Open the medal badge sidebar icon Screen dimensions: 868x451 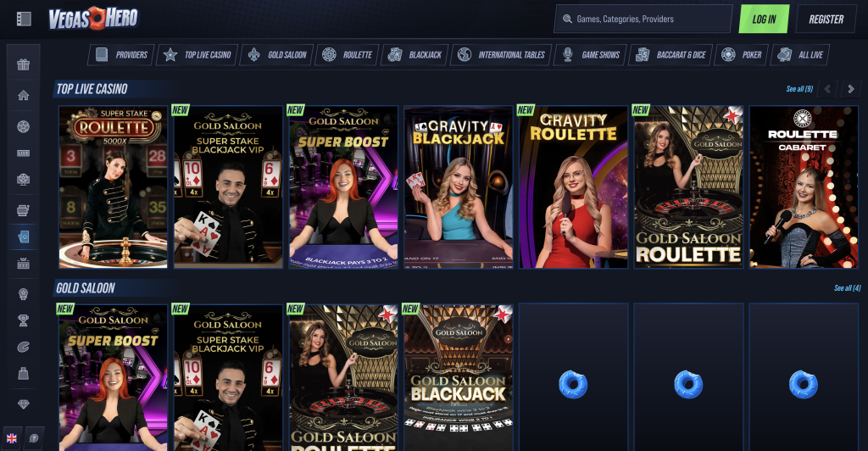coord(23,294)
